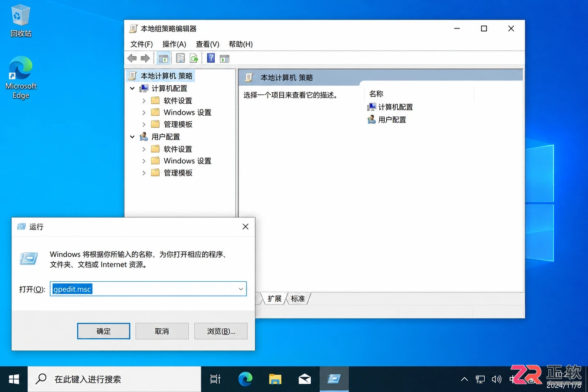Open File Explorer from the taskbar
Screen dimensions: 588x392
coord(275,379)
